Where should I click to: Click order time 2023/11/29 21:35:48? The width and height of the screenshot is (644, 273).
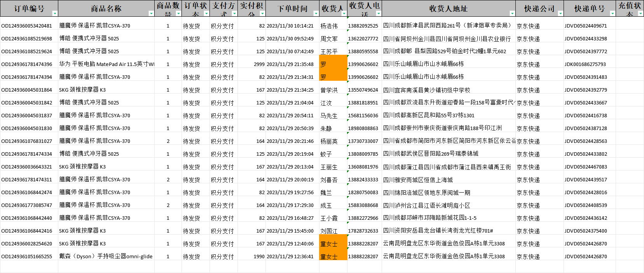pyautogui.click(x=290, y=64)
